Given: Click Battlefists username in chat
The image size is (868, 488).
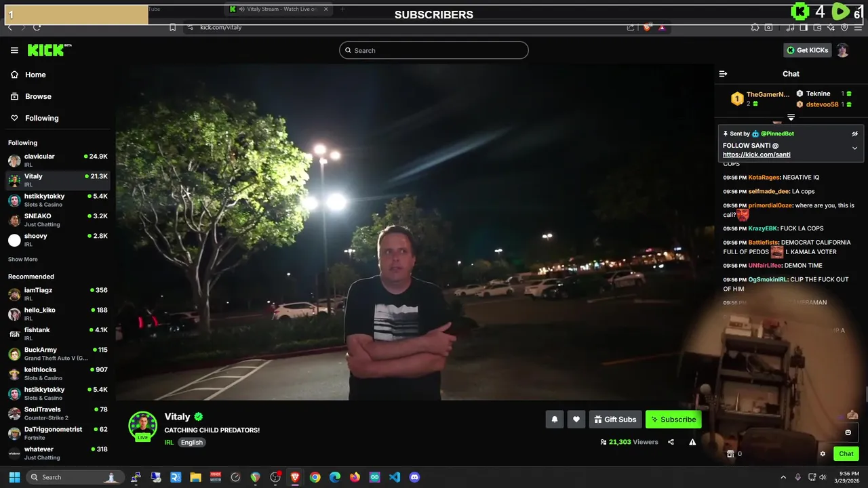Looking at the screenshot, I should click(763, 243).
